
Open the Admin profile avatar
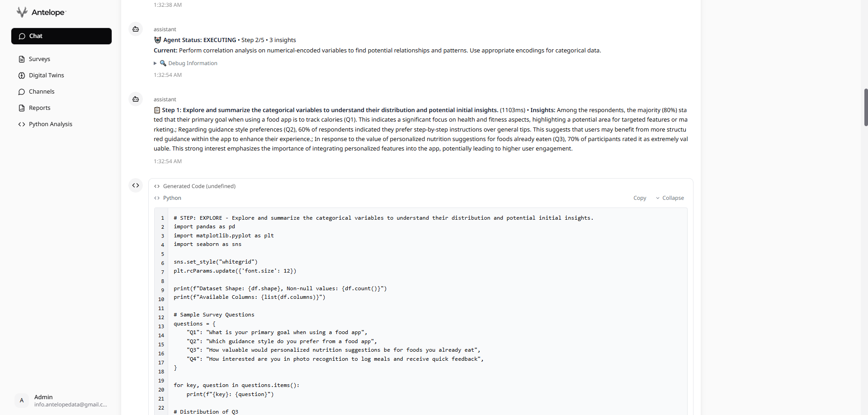(21, 401)
